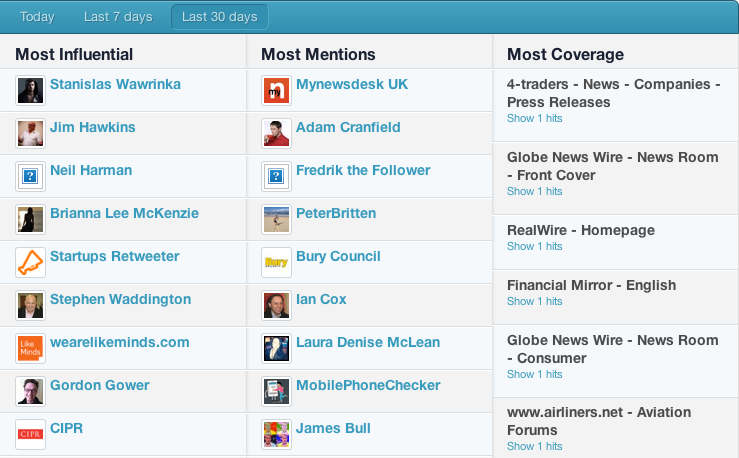Click the red CIPR logo icon

[x=30, y=434]
